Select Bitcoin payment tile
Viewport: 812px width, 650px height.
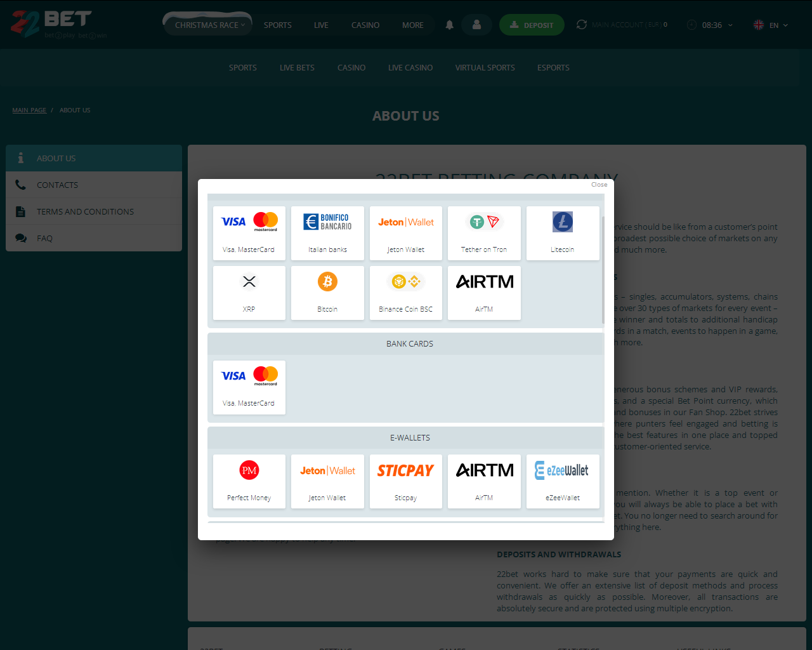327,293
